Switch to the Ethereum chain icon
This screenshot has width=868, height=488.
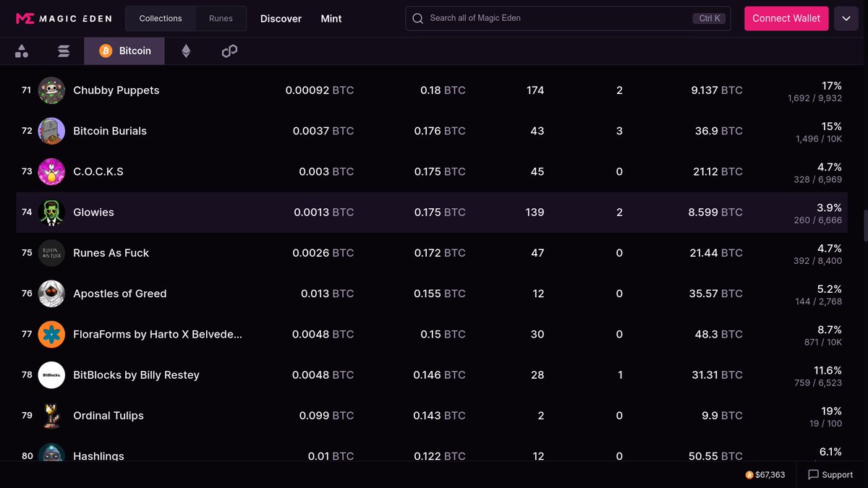coord(186,51)
